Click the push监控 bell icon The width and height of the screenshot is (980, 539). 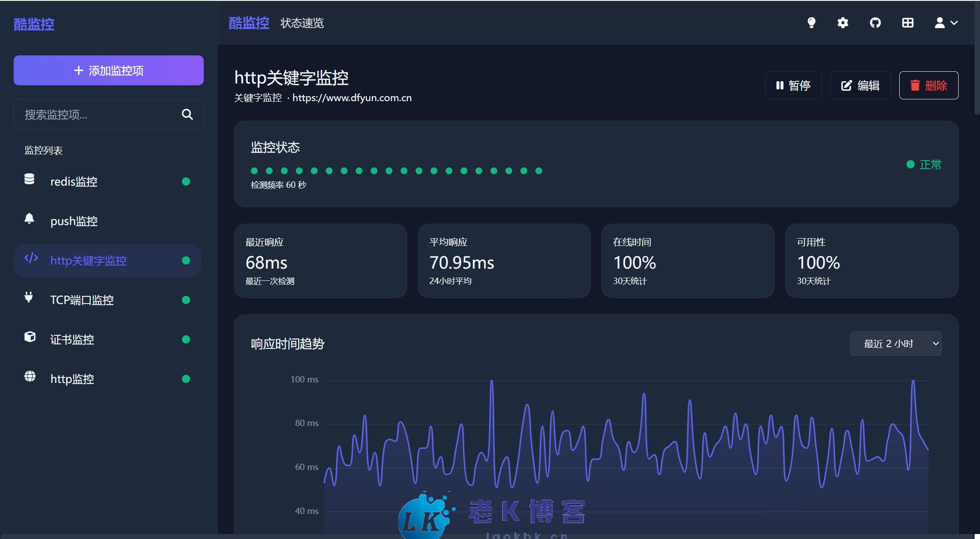[x=29, y=219]
